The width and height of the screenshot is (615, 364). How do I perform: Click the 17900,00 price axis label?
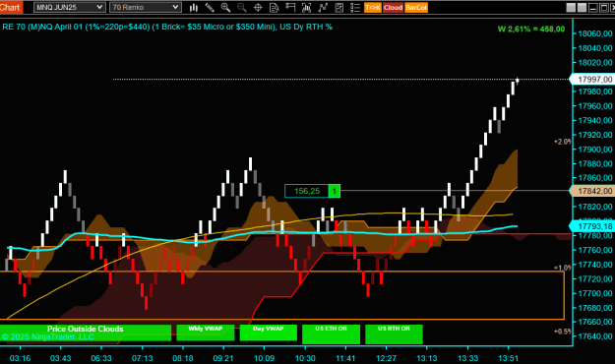(595, 150)
